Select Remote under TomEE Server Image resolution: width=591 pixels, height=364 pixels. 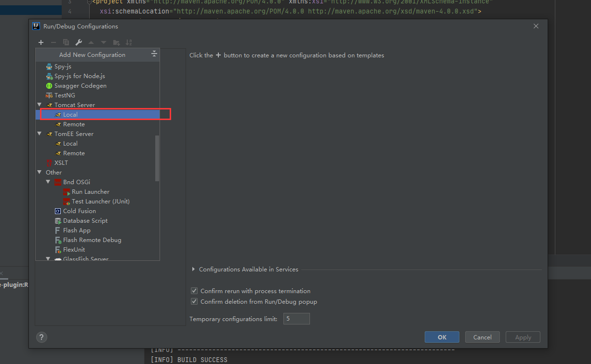[x=98, y=153]
